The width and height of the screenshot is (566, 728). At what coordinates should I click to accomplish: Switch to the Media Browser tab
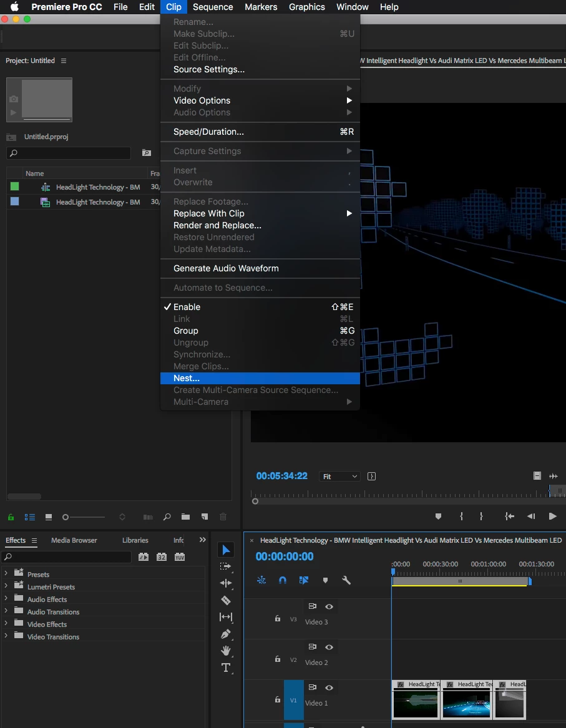[x=74, y=540]
